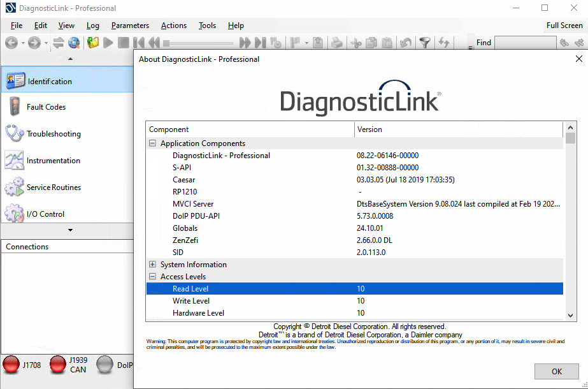
Task: Click the Paste clipboard icon
Action: point(387,43)
